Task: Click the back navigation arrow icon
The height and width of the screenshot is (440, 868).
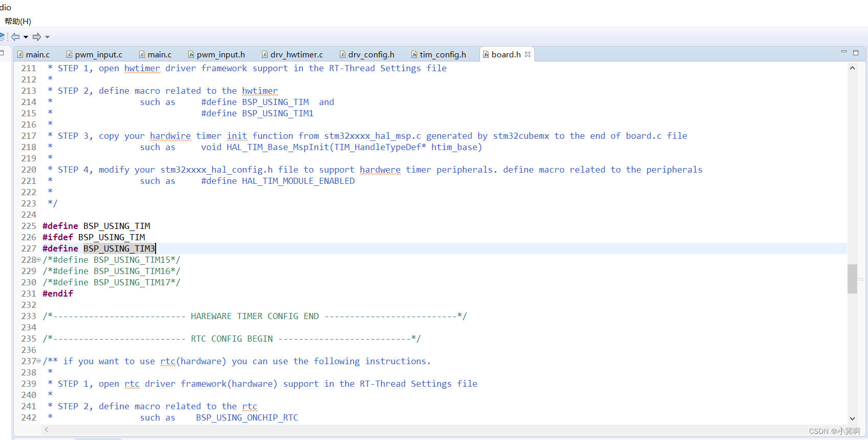Action: (x=15, y=37)
